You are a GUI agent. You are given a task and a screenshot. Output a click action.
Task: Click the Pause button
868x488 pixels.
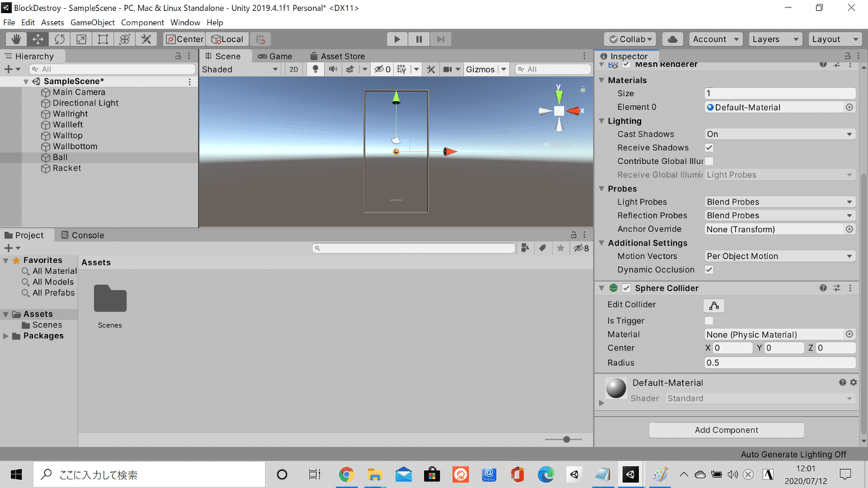[418, 39]
